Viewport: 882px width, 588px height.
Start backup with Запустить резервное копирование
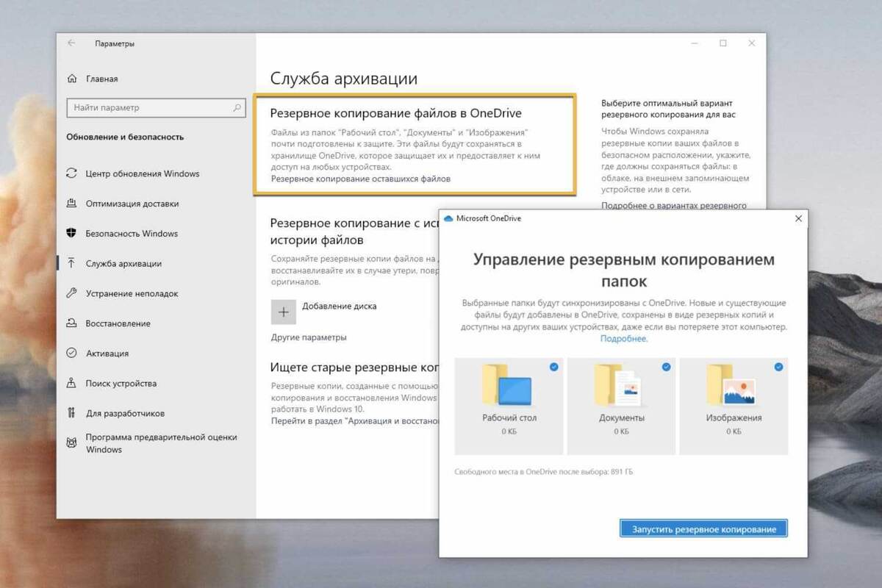(703, 529)
